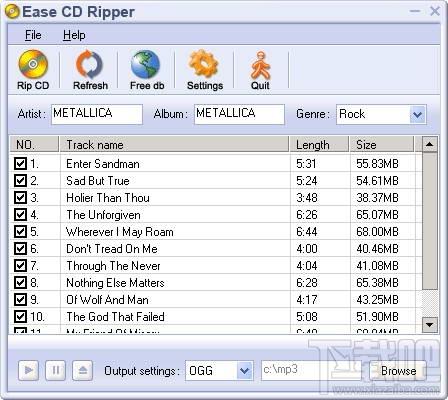Click Browse to choose output folder
Image resolution: width=448 pixels, height=400 pixels.
tap(398, 371)
